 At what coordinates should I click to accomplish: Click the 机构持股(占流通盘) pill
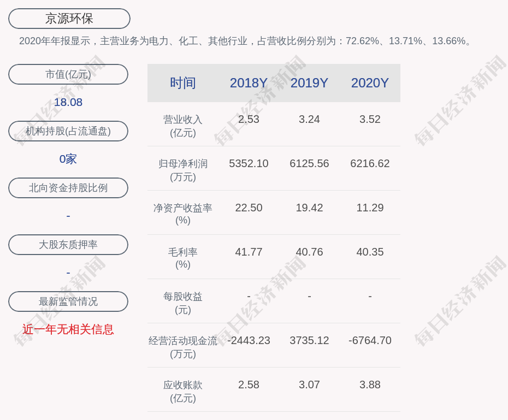(x=68, y=131)
